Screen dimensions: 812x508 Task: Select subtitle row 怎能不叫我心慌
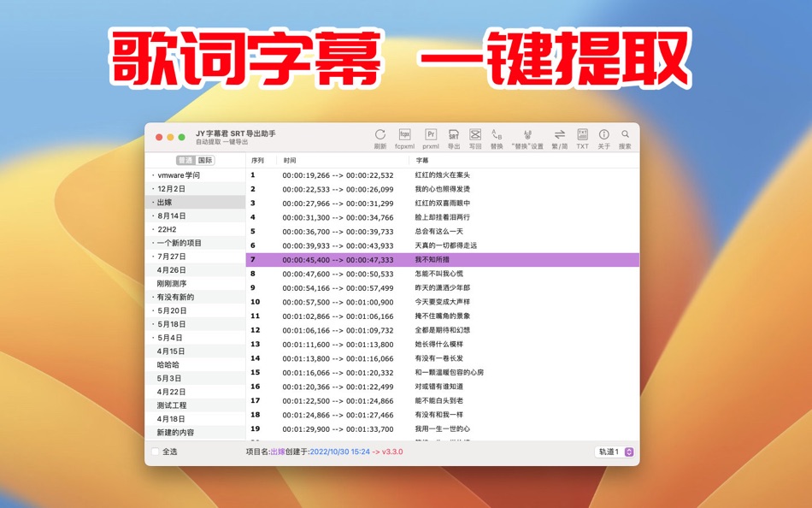pos(443,274)
